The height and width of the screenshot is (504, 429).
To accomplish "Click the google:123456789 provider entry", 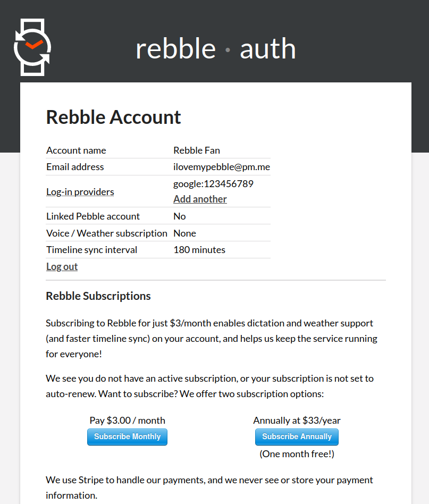I will (x=213, y=184).
